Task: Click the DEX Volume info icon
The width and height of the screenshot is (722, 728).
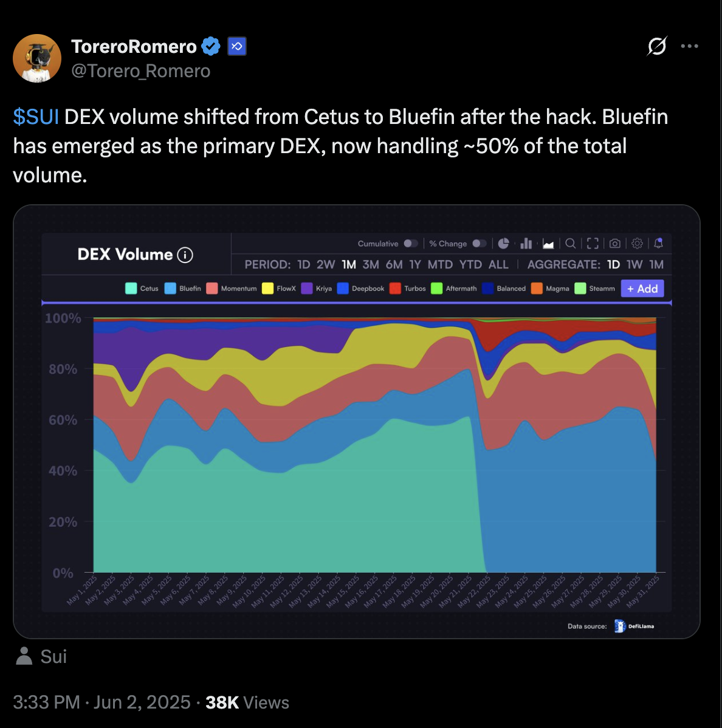Action: click(x=185, y=255)
